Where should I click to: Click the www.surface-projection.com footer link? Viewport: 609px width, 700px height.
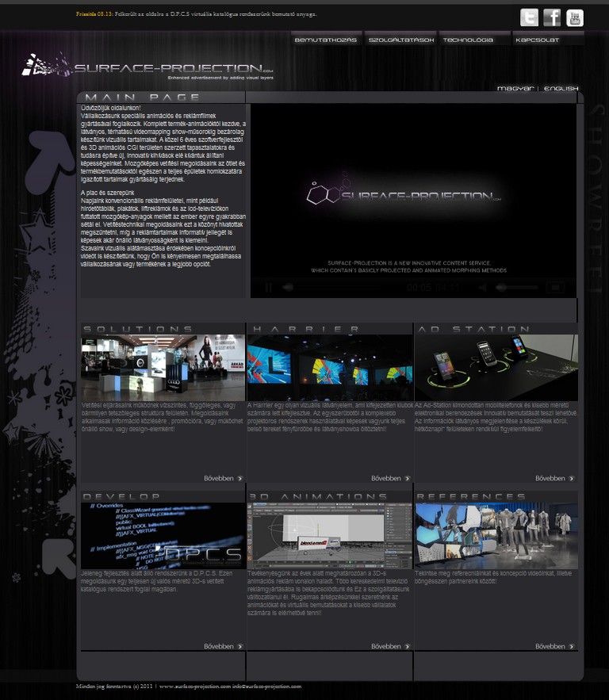point(195,687)
